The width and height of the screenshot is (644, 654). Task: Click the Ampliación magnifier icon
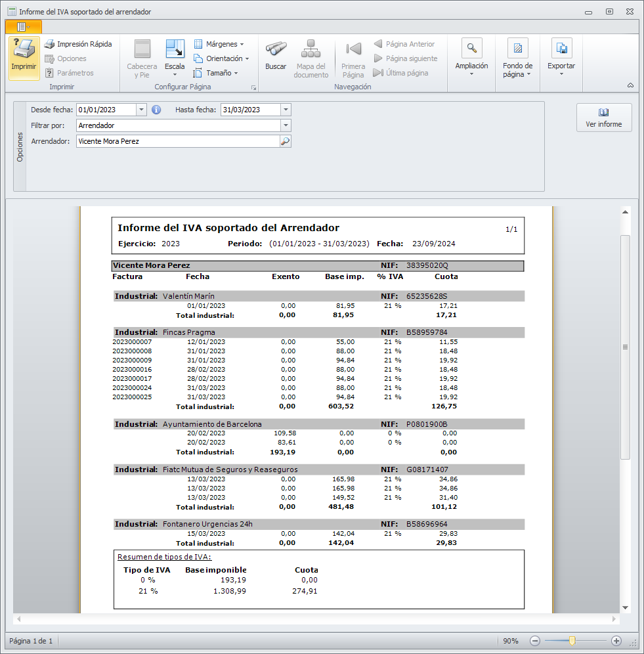pyautogui.click(x=471, y=49)
